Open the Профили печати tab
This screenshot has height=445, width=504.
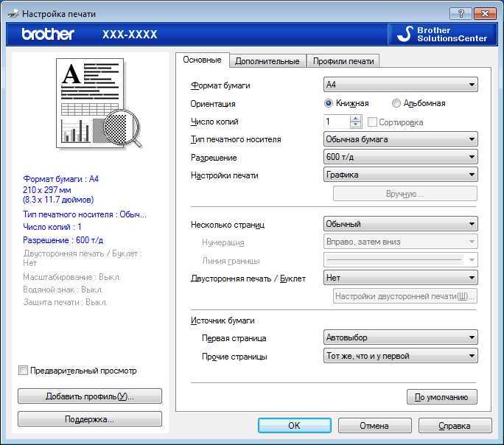(x=343, y=61)
